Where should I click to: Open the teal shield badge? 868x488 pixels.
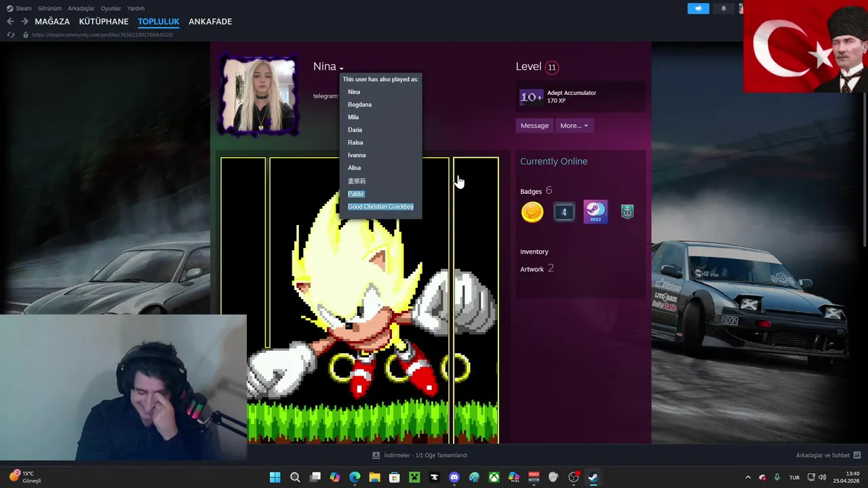click(x=627, y=212)
